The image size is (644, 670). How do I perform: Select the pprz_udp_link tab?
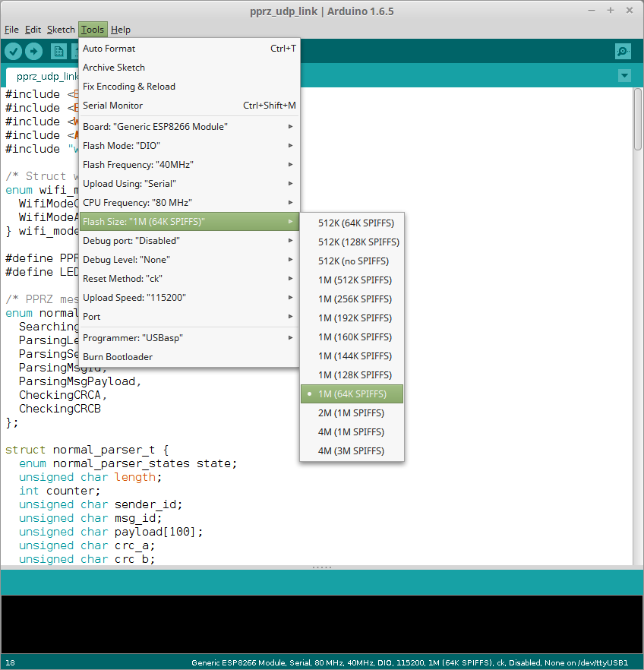43,77
